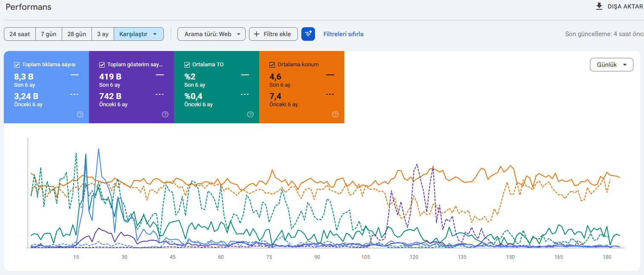Click the help icon on Toplam tıklama sayısı card
Screen dimensions: 644x275
pos(80,114)
